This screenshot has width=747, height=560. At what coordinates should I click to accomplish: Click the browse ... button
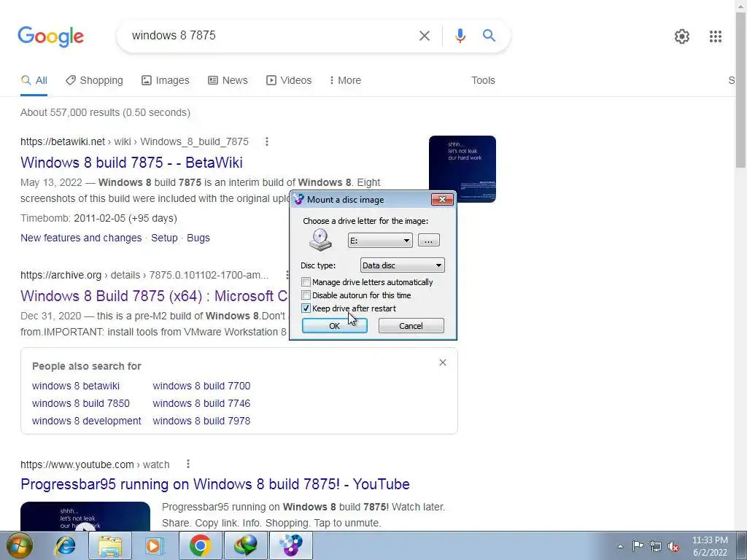428,241
